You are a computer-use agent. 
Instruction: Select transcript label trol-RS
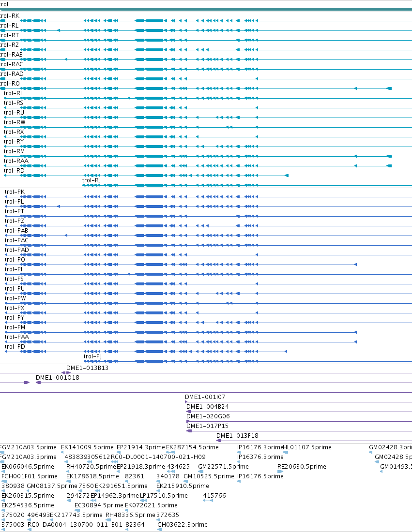pos(13,103)
